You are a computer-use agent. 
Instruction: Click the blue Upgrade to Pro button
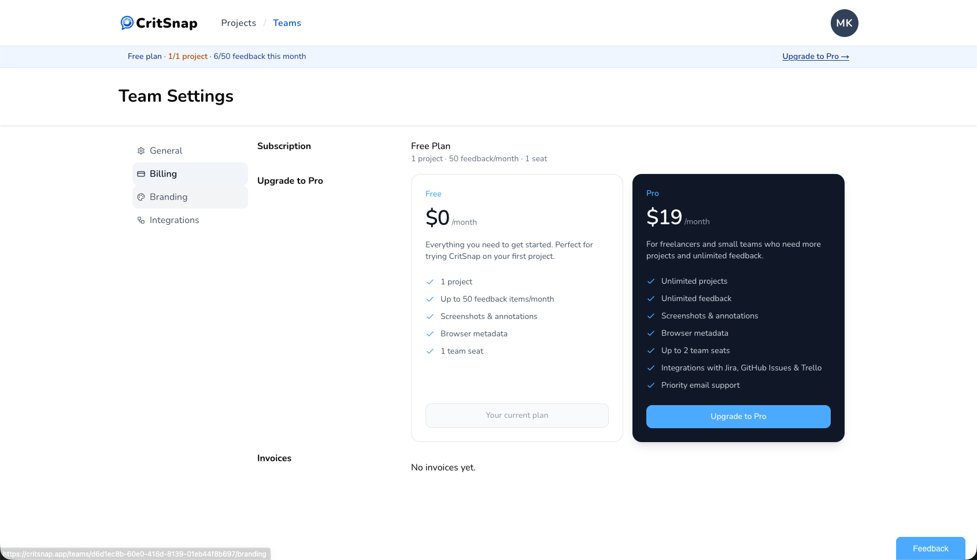tap(738, 417)
